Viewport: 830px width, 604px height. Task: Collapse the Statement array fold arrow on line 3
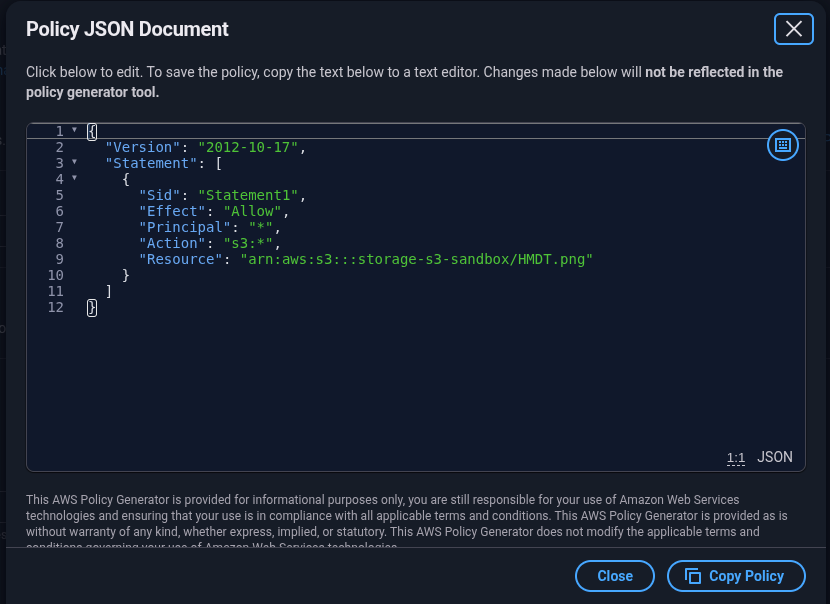pyautogui.click(x=74, y=163)
